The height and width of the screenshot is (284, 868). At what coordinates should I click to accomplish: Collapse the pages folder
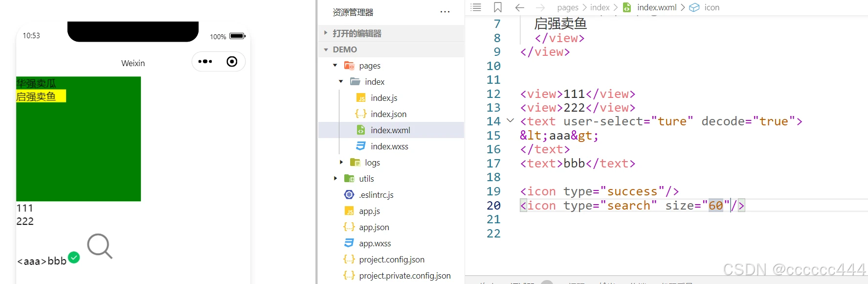(335, 66)
